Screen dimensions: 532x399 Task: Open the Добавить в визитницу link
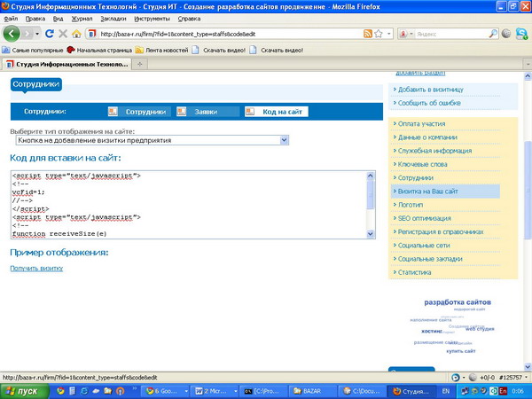click(430, 90)
